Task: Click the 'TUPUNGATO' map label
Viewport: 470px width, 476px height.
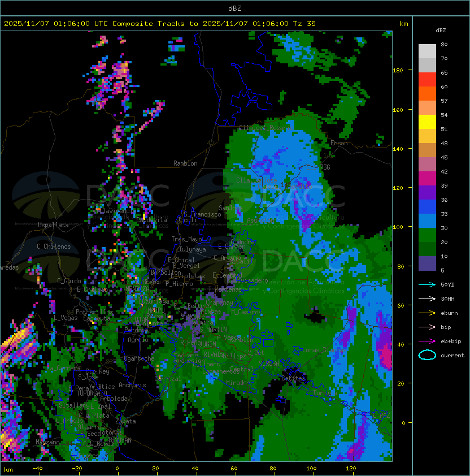Action: pos(92,393)
